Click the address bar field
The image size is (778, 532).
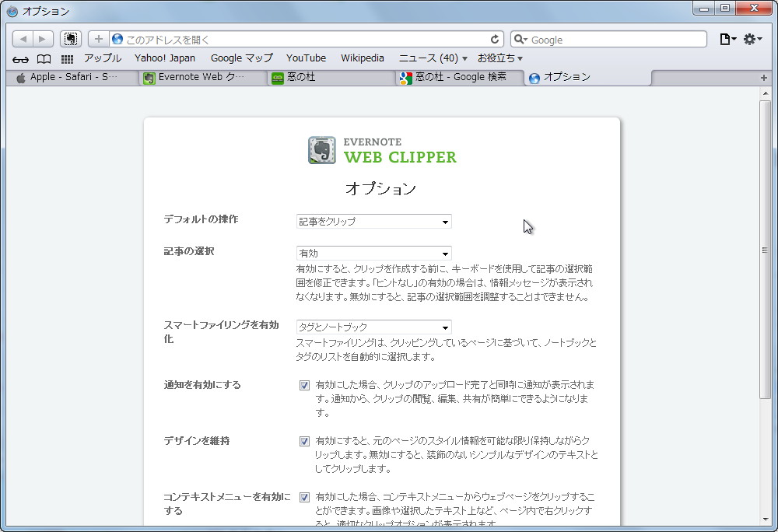coord(306,39)
